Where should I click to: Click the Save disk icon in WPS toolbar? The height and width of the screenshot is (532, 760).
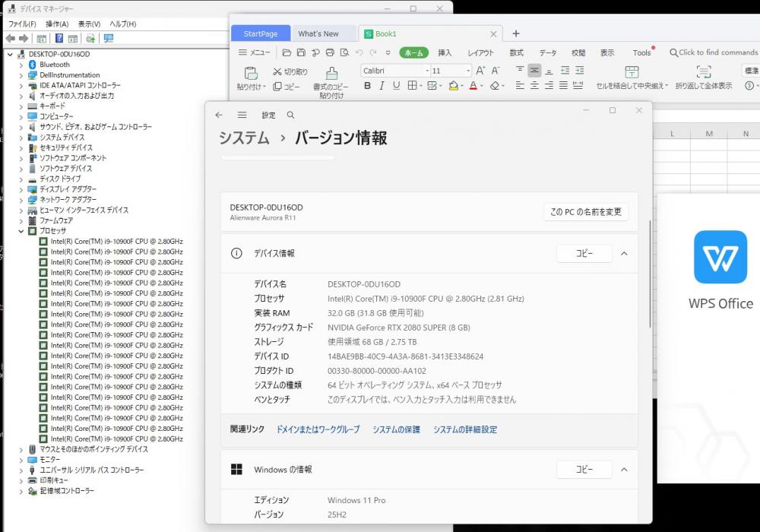pos(301,52)
